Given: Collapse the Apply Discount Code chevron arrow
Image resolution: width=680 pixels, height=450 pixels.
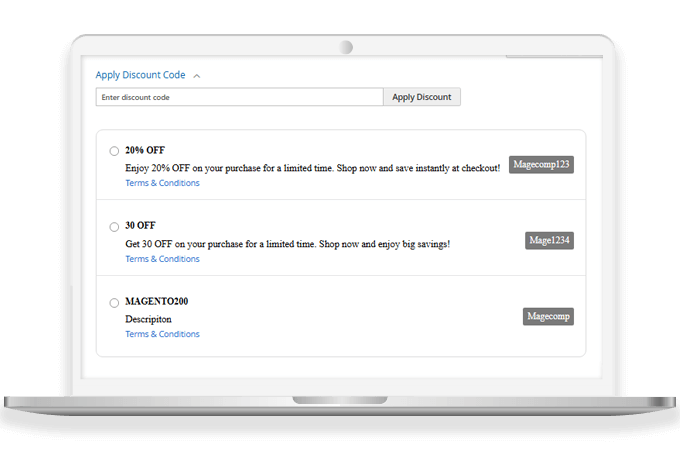Looking at the screenshot, I should tap(197, 75).
